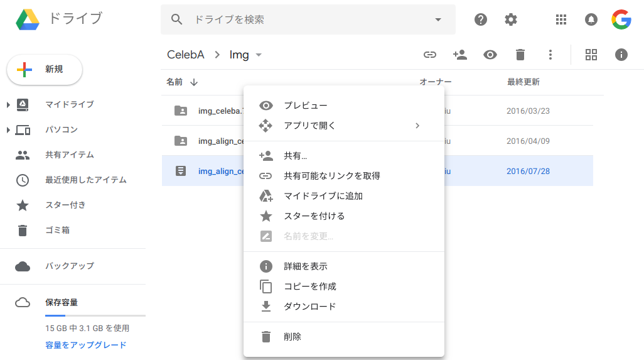Open the settings gear
The height and width of the screenshot is (360, 644).
pyautogui.click(x=511, y=19)
